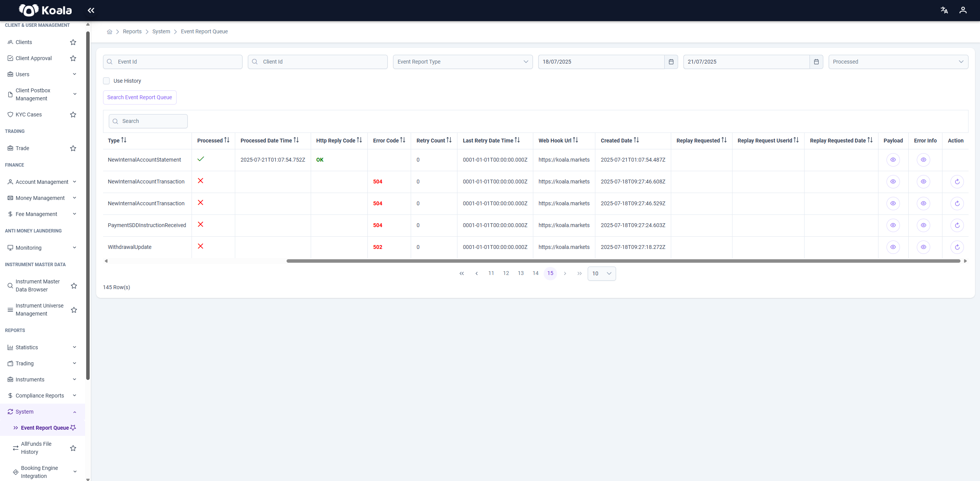Favorite the Clients menu star
The width and height of the screenshot is (980, 481).
(73, 42)
